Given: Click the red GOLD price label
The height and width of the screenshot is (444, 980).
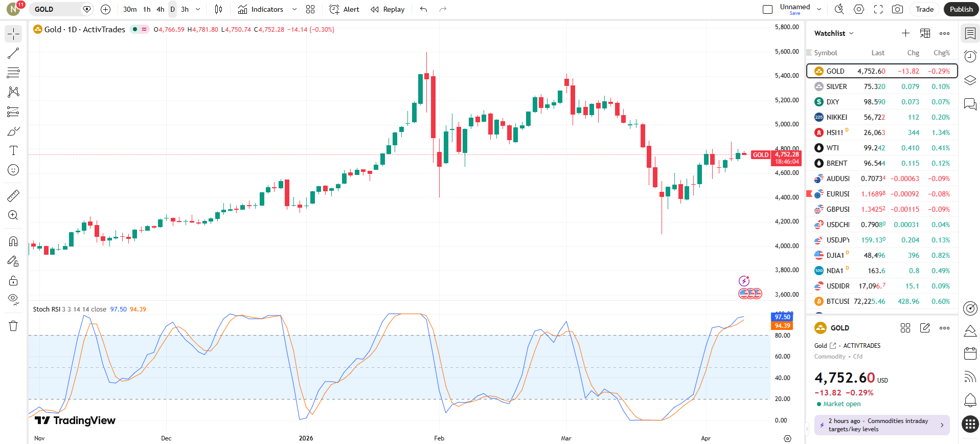Looking at the screenshot, I should coord(760,155).
